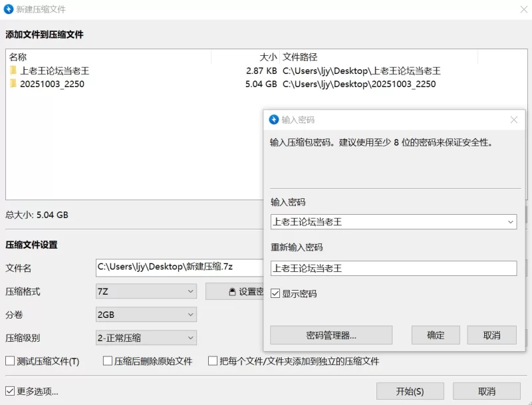The width and height of the screenshot is (532, 405).
Task: Uncheck the 更多选项 checkbox
Action: 10,391
